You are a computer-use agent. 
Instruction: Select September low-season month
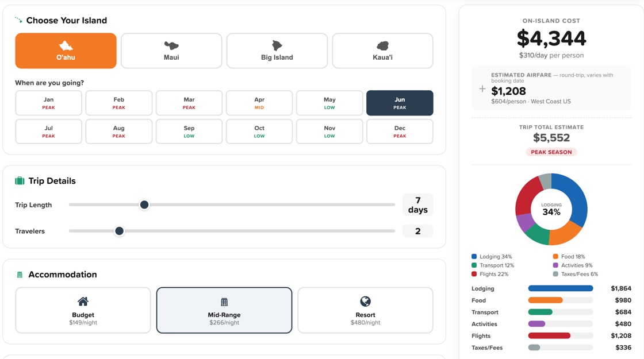[x=189, y=132]
